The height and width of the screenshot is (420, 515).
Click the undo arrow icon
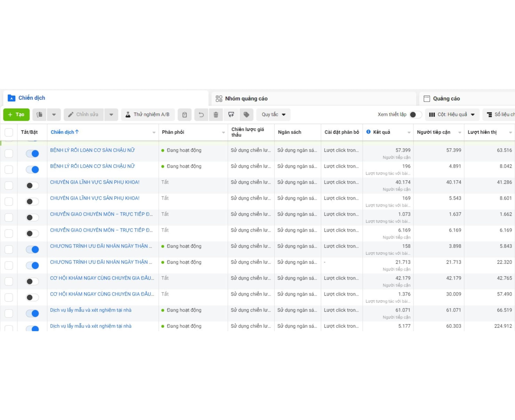(201, 114)
